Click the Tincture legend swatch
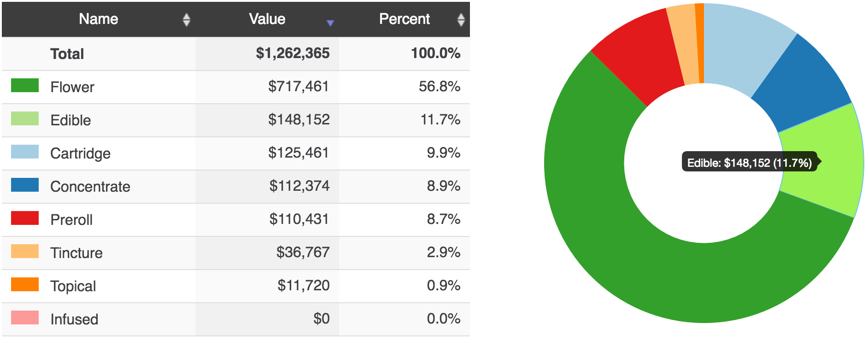The width and height of the screenshot is (868, 341). tap(25, 252)
